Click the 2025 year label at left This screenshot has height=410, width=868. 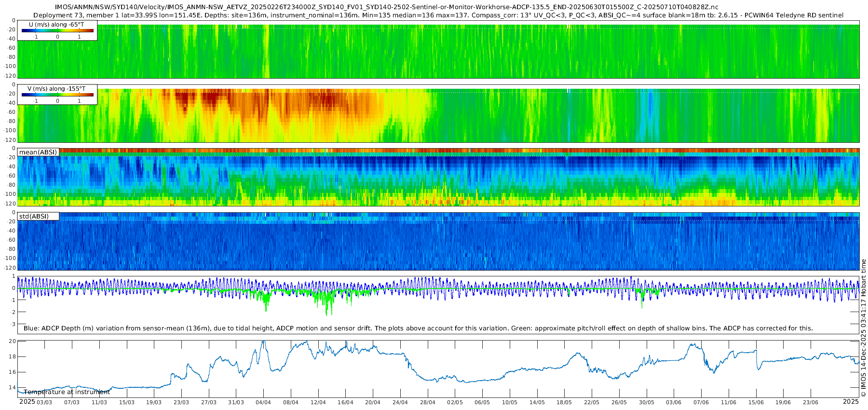[x=27, y=402]
